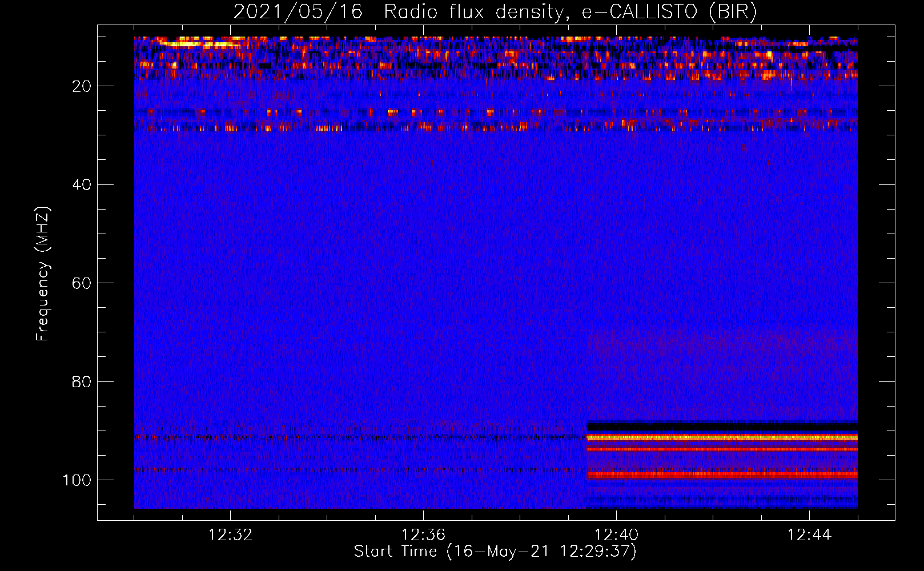This screenshot has height=571, width=924.
Task: Click the '12:44' time tick label
Action: click(x=809, y=535)
